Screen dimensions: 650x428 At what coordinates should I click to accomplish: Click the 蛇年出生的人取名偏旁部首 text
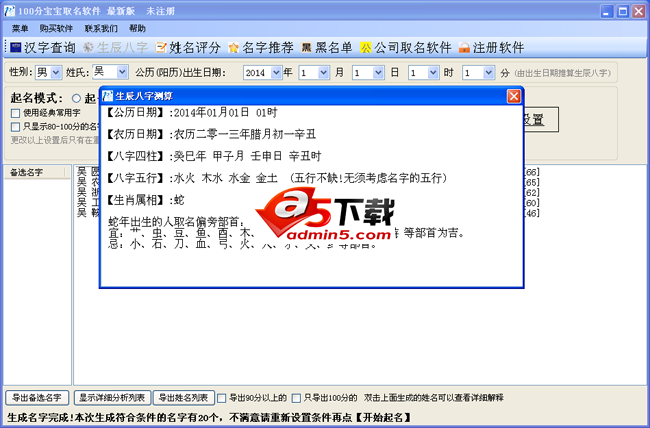(x=177, y=222)
